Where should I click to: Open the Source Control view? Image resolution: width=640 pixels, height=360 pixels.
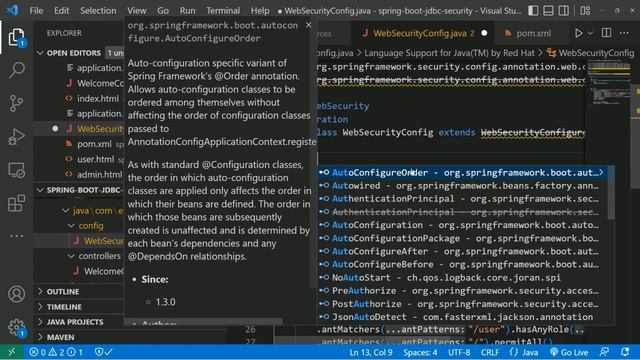tap(16, 103)
